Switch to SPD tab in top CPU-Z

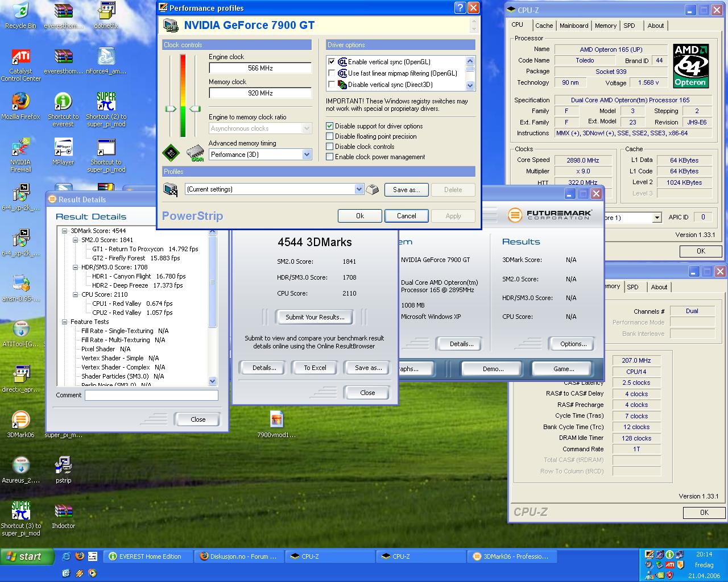[x=629, y=26]
